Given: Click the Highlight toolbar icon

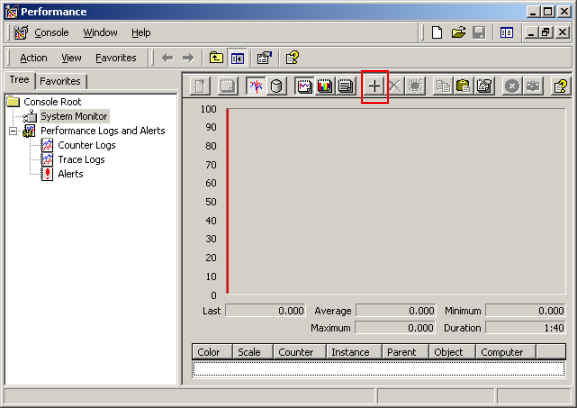Looking at the screenshot, I should tap(415, 86).
